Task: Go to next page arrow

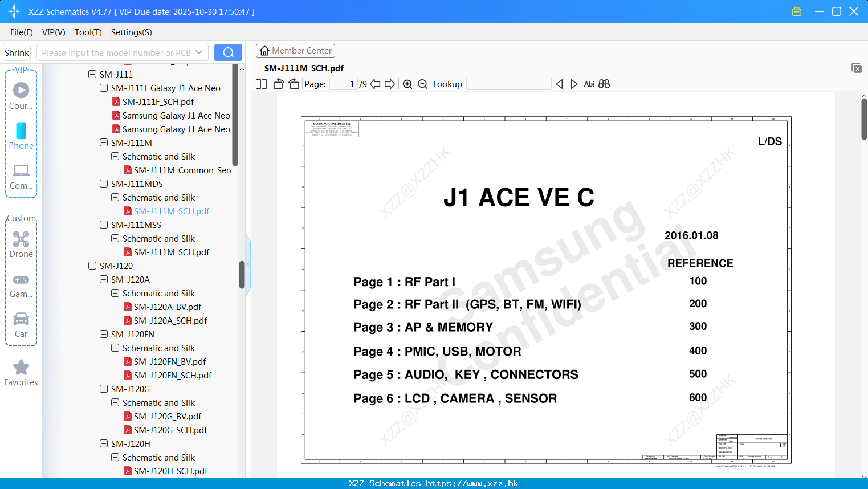Action: tap(390, 84)
